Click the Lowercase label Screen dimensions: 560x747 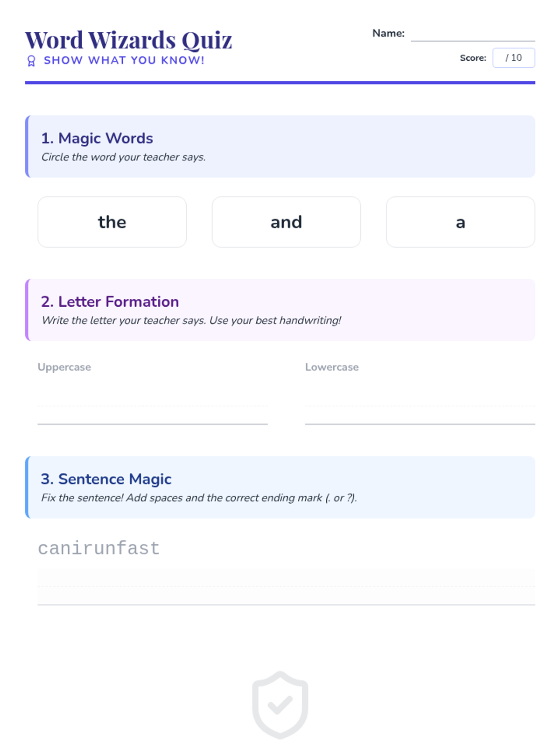coord(332,367)
